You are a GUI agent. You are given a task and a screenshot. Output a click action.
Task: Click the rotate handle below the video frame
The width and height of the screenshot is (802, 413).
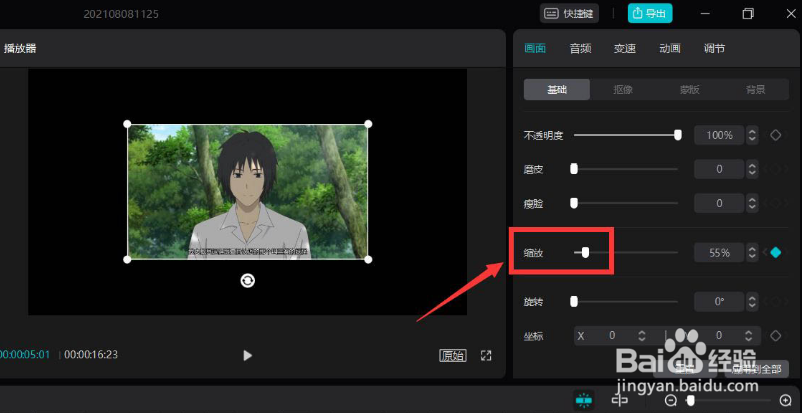point(248,280)
